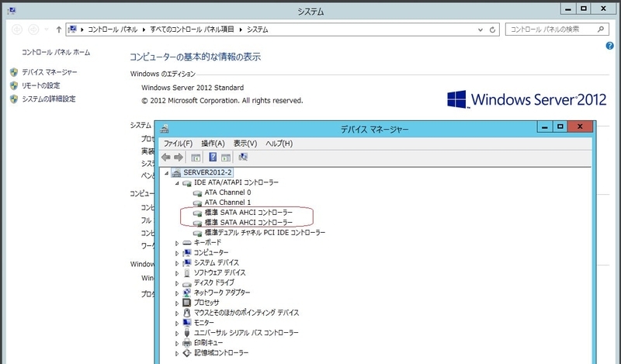Click the プロセッサ category icon
621x364 pixels.
point(187,303)
